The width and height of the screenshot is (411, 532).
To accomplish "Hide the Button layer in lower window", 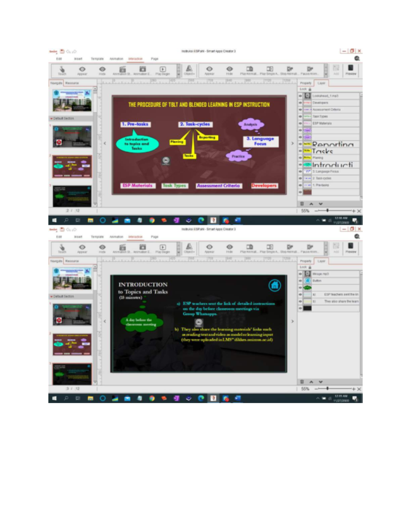I will tap(300, 281).
